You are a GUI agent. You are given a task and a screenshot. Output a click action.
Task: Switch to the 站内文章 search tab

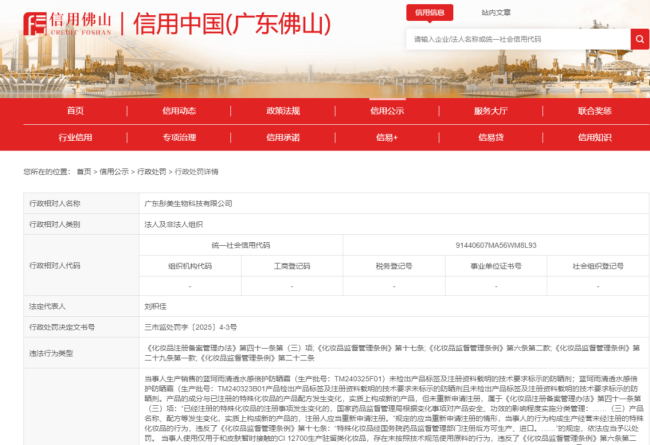(495, 13)
